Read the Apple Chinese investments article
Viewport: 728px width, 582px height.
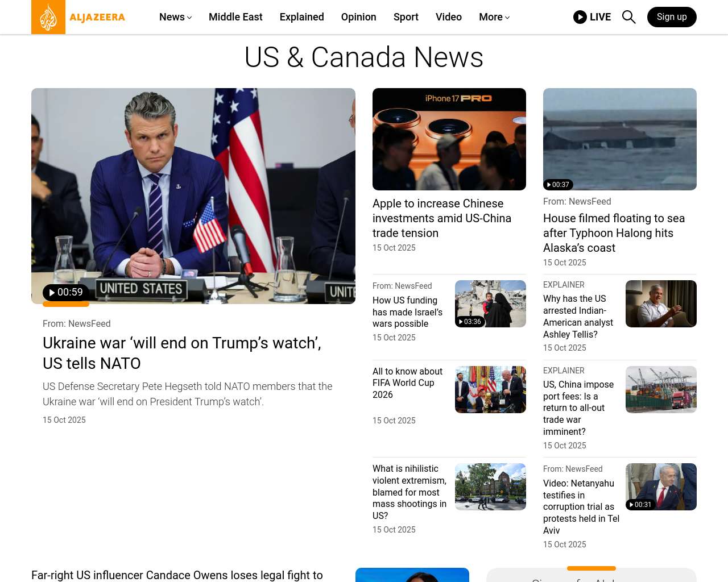(x=441, y=218)
